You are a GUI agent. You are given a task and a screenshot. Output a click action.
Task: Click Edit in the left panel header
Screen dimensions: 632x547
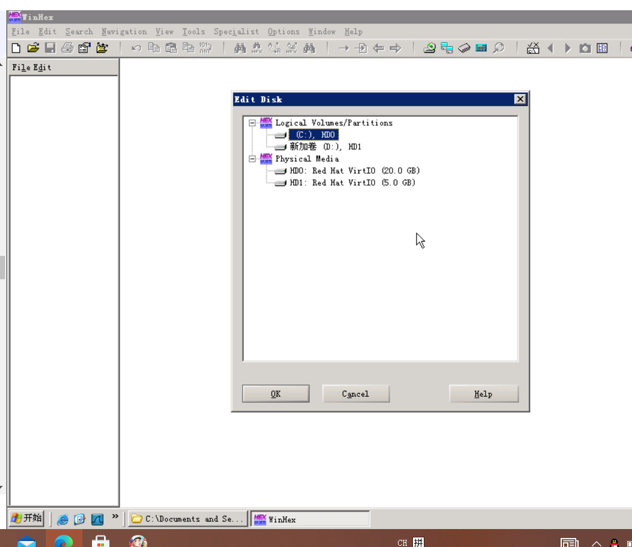pyautogui.click(x=42, y=67)
